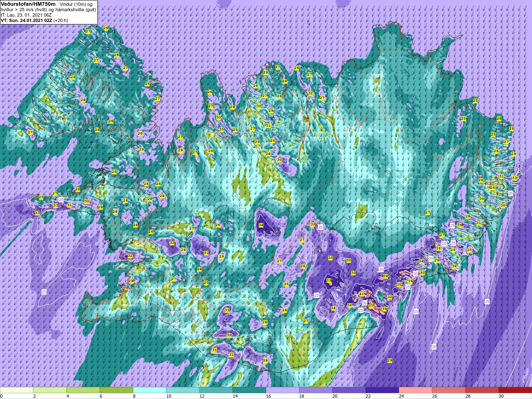
Task: Select the '28' legend scale label
Action: click(x=468, y=396)
